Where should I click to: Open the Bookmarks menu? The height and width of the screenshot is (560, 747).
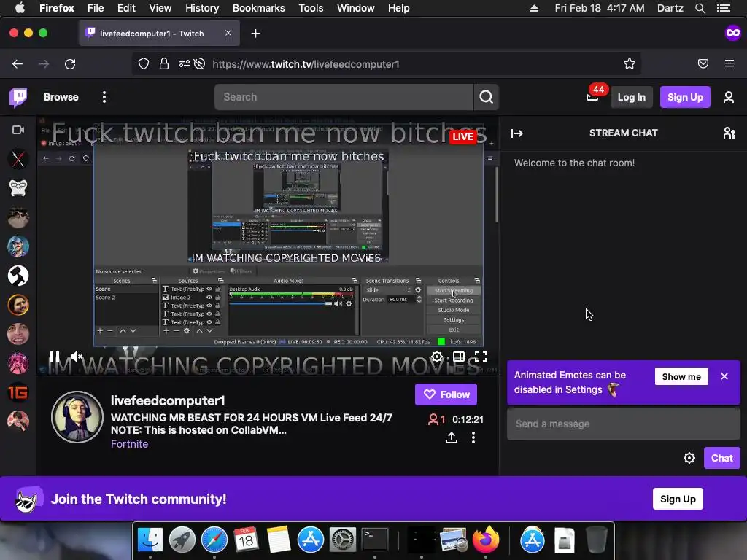[259, 8]
